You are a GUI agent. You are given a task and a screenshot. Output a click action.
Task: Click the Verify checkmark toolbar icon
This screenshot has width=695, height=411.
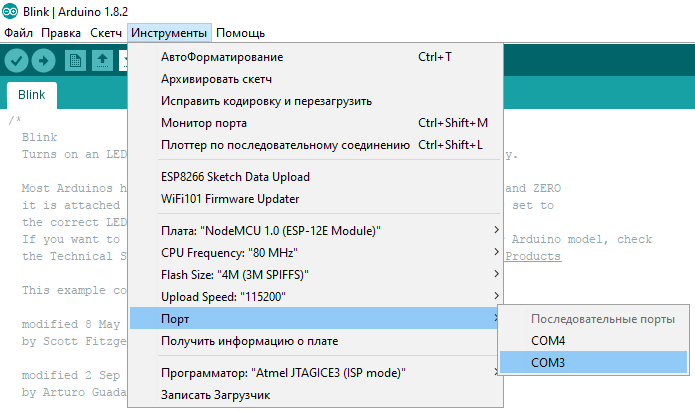click(16, 61)
